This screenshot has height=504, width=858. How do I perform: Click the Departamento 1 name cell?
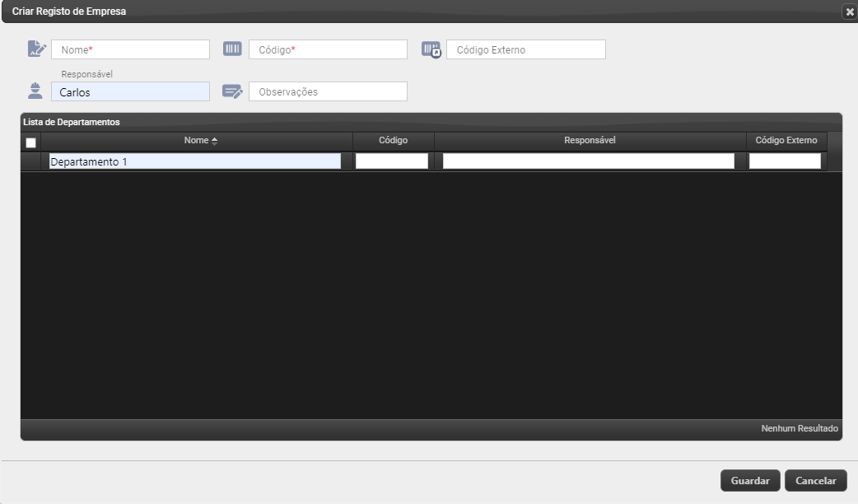coord(195,161)
